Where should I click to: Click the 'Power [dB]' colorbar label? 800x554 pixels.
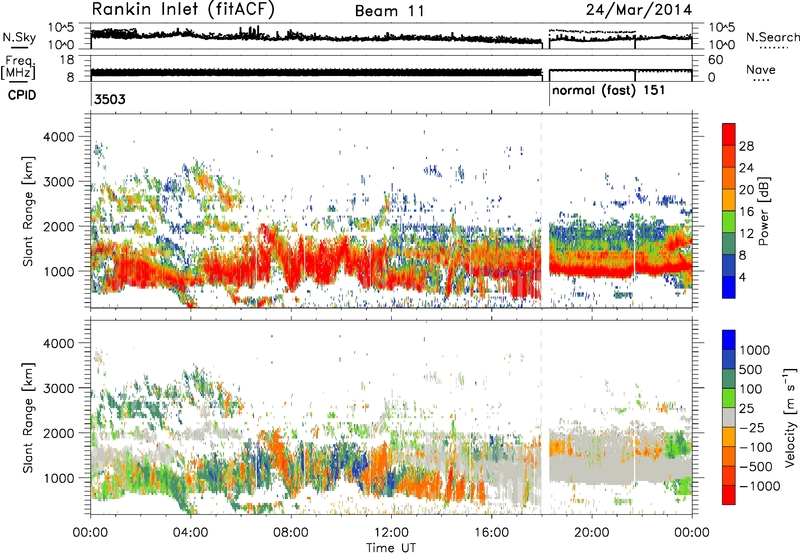(763, 211)
